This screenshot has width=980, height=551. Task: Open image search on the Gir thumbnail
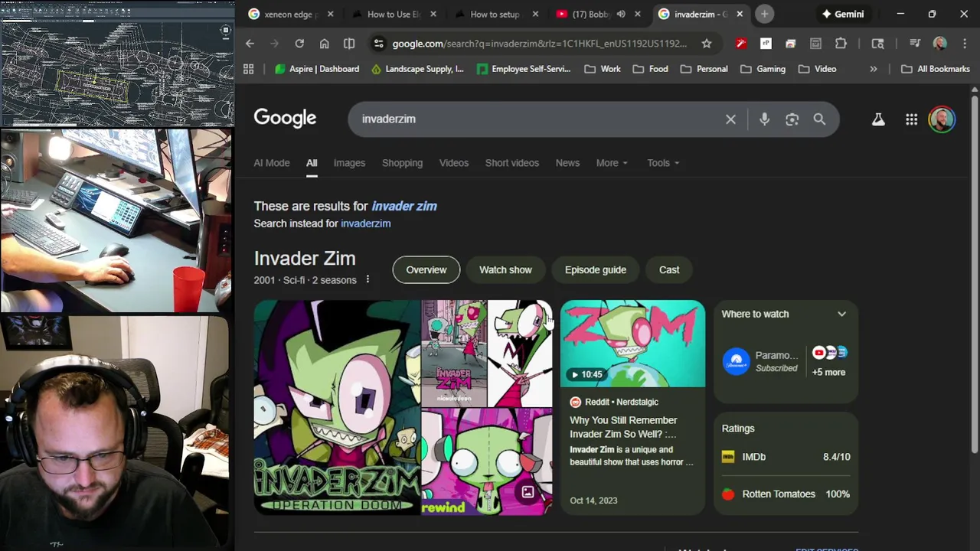[528, 492]
